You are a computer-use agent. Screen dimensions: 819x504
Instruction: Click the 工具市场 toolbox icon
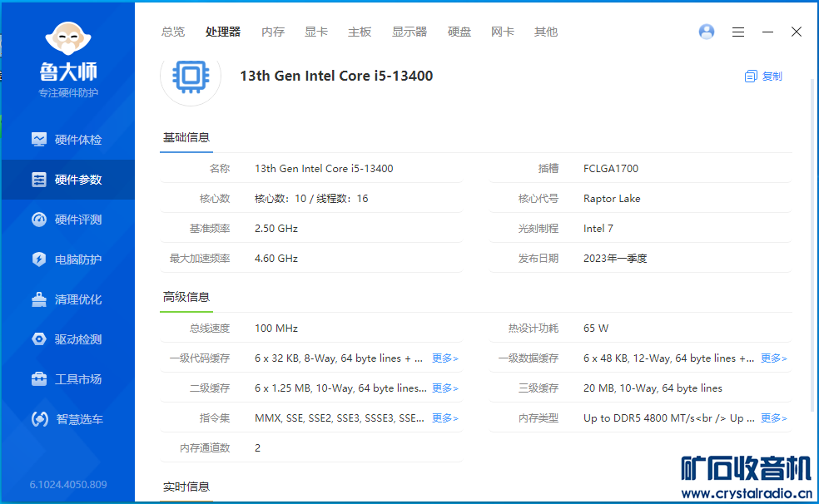39,379
